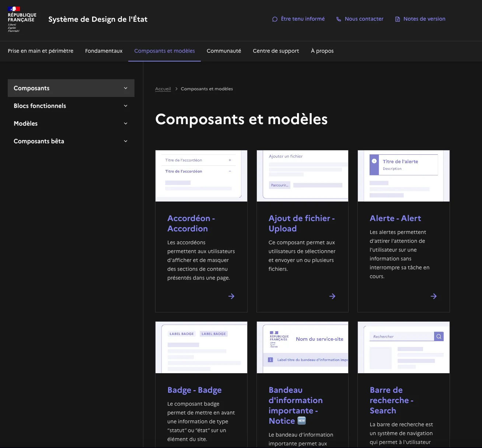The image size is (482, 448).
Task: Click the Ajouter un fichier preview thumbnail
Action: pyautogui.click(x=303, y=176)
